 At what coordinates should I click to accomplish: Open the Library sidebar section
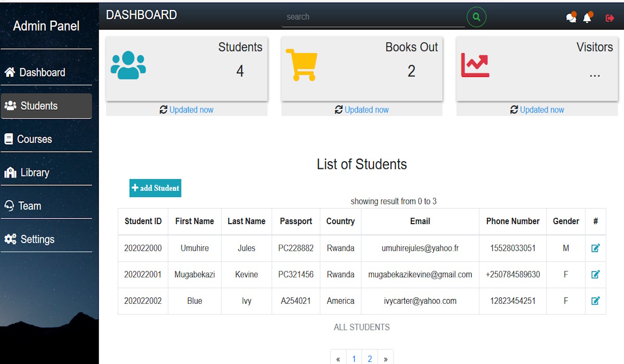[x=34, y=173]
